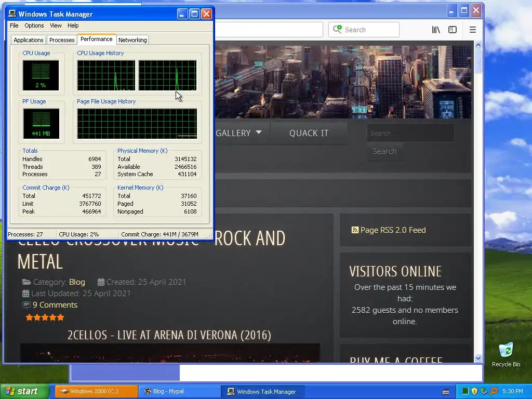
Task: Open the Blog category link
Action: 77,282
